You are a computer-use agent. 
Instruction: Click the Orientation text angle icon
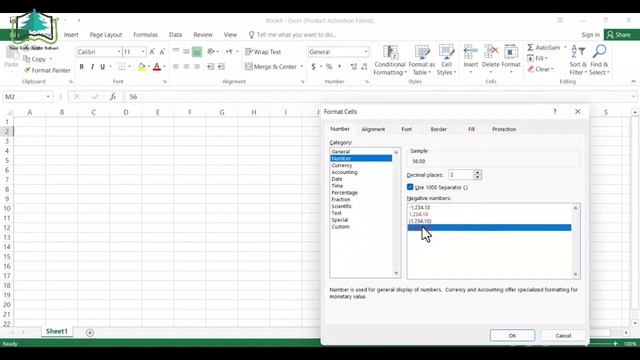pos(211,52)
